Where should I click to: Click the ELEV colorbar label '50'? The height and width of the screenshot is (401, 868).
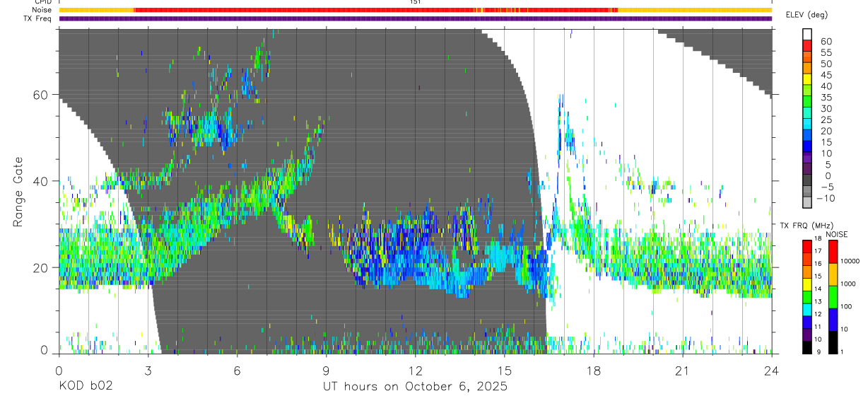pos(825,64)
